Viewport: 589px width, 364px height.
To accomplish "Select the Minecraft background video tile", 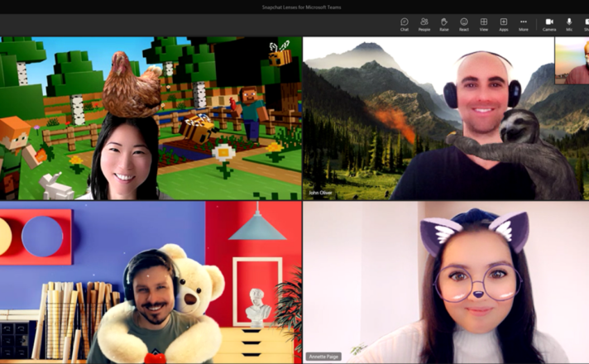I will (x=151, y=118).
